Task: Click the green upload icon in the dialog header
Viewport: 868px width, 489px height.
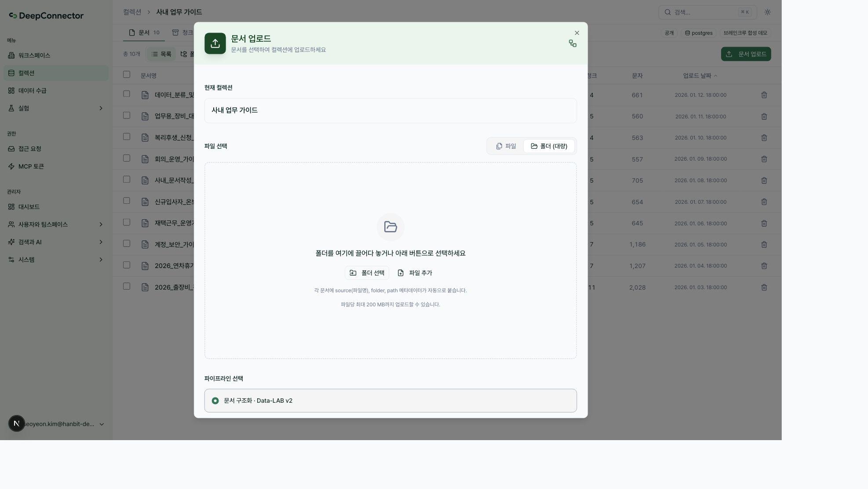Action: 215,43
